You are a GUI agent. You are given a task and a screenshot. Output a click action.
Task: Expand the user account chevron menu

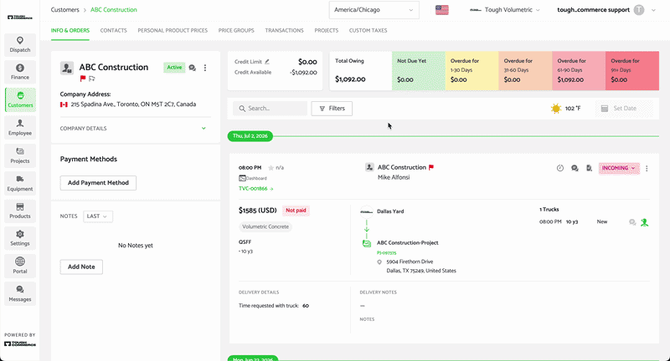click(x=653, y=10)
